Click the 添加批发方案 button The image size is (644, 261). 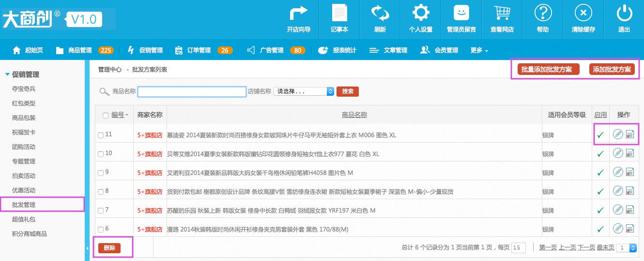point(612,69)
